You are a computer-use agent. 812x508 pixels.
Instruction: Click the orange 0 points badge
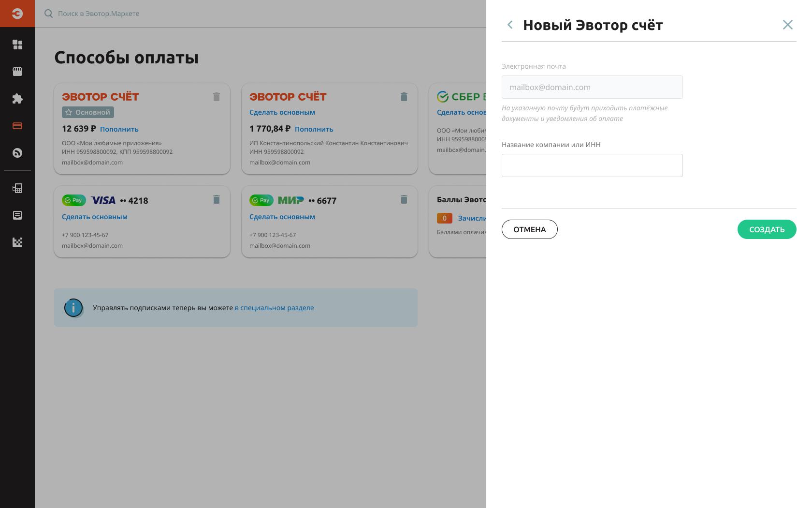tap(445, 218)
